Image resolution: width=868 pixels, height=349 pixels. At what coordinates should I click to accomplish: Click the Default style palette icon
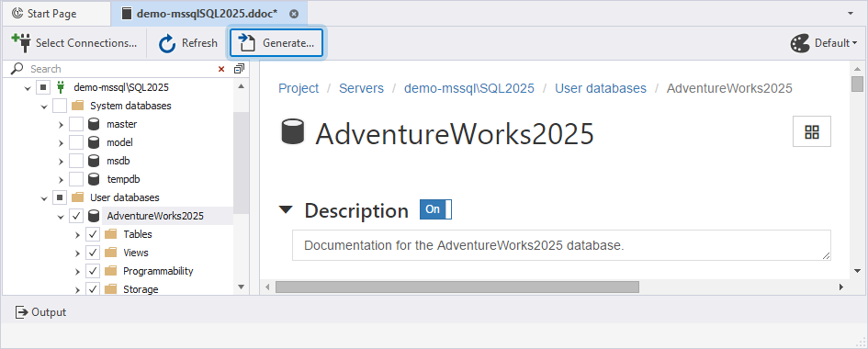click(x=800, y=43)
